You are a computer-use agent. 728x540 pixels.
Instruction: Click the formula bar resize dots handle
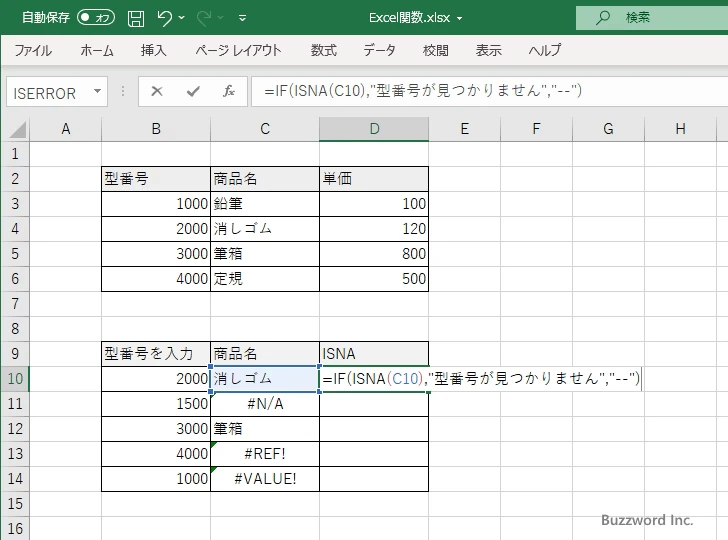123,91
